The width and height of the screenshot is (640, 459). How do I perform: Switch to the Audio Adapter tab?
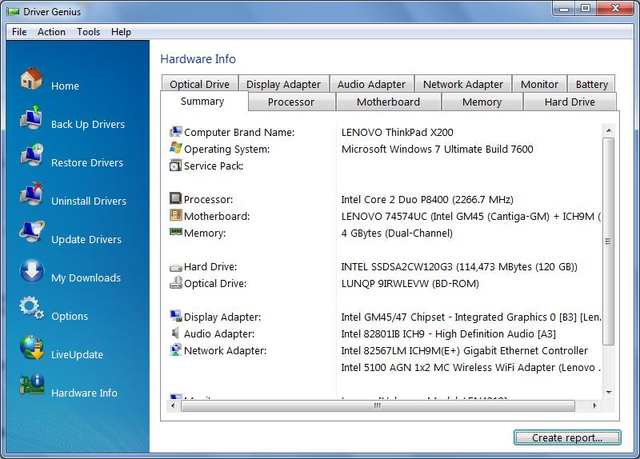coord(371,84)
